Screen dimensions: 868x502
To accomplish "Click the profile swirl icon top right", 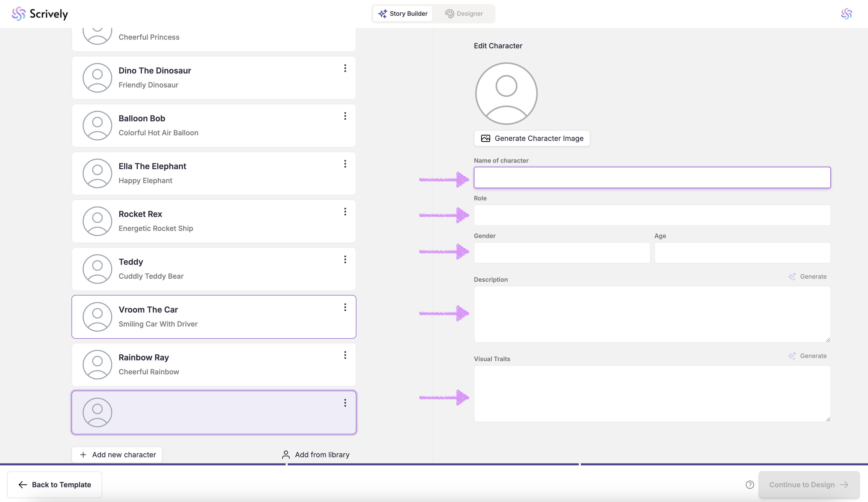I will tap(846, 14).
